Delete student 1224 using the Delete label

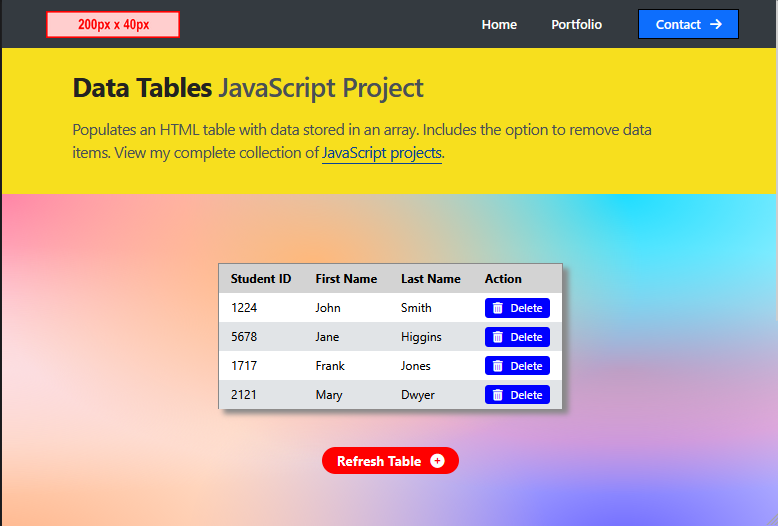[526, 308]
